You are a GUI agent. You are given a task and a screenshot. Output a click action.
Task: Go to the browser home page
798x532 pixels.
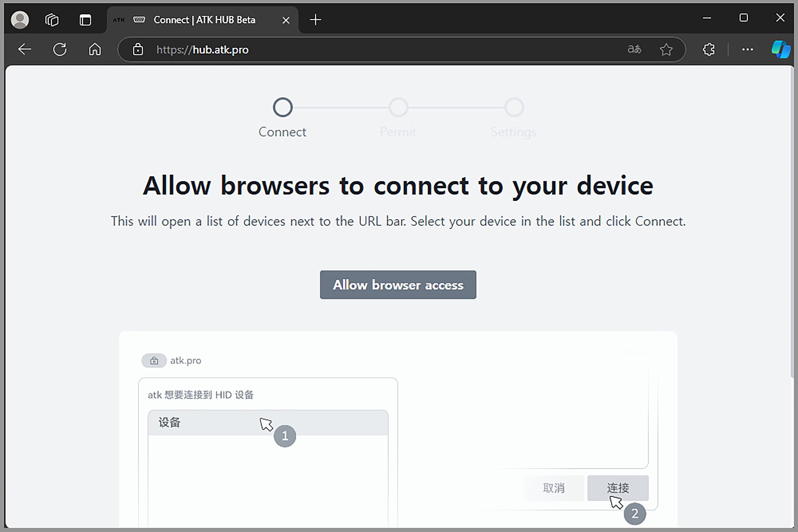95,49
